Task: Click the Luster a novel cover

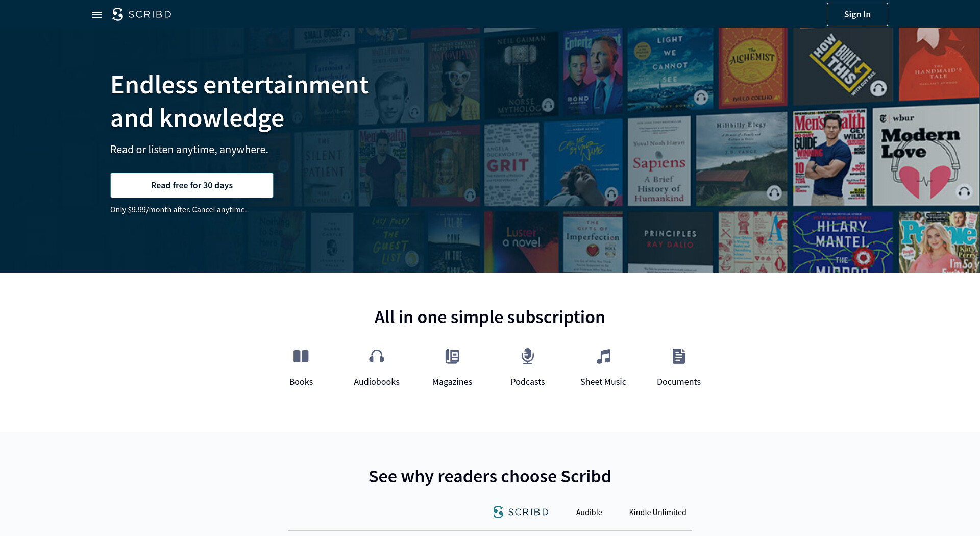Action: click(521, 242)
